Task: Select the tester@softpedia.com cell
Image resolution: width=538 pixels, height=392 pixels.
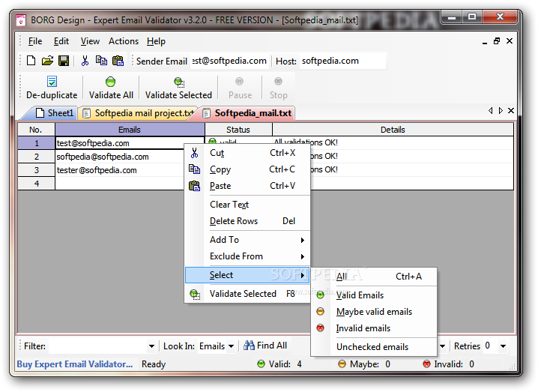Action: pos(120,170)
